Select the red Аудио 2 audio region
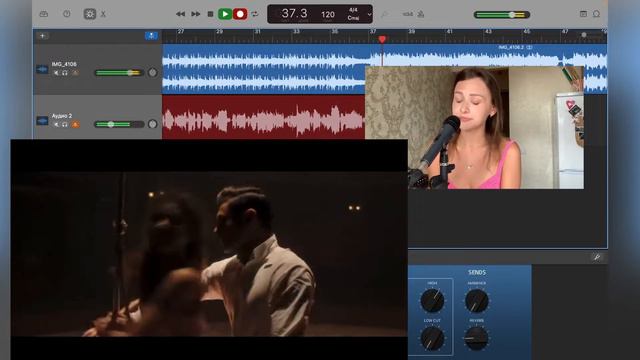This screenshot has width=640, height=360. (264, 117)
